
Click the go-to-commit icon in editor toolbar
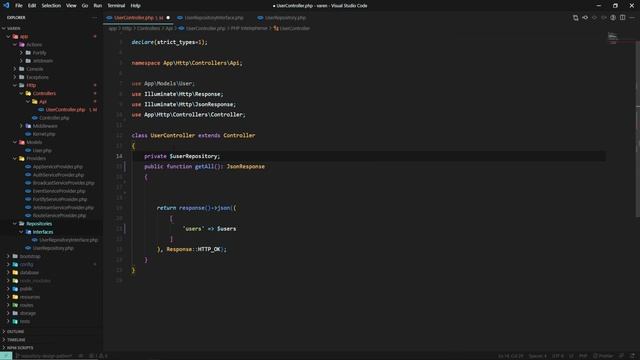[585, 18]
